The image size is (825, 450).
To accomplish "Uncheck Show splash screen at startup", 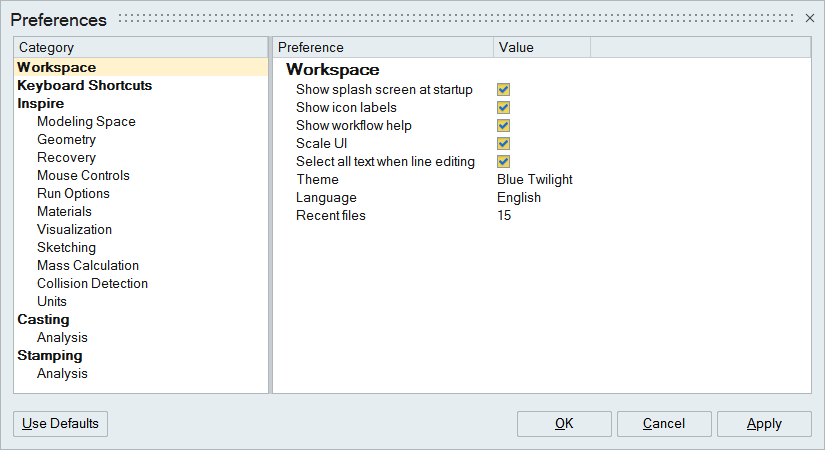I will [504, 89].
